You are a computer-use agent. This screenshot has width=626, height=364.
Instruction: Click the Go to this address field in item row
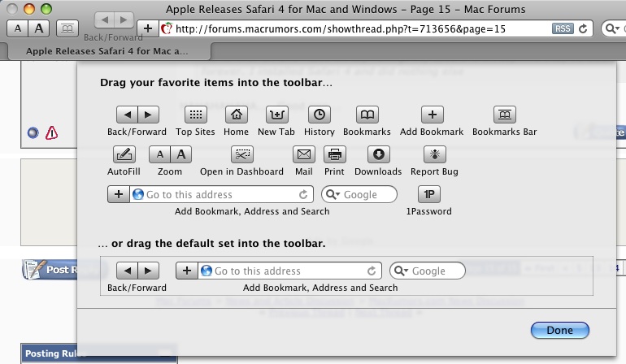pos(222,194)
